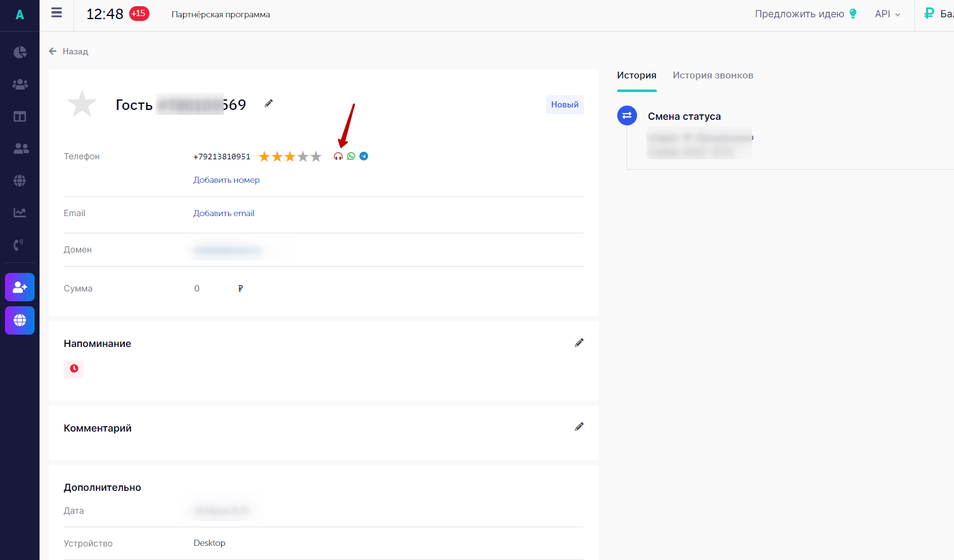The width and height of the screenshot is (954, 560).
Task: Open the line chart analytics sidebar icon
Action: pos(20,212)
